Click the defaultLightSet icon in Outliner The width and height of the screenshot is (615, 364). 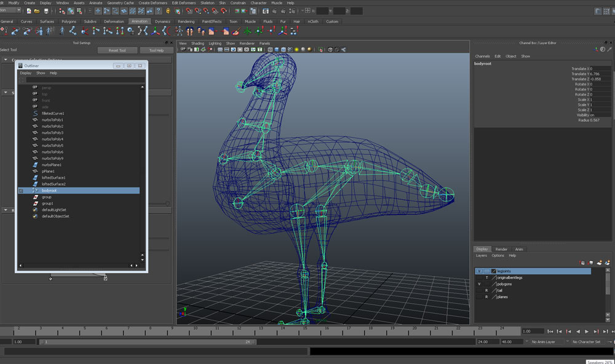[x=35, y=210]
